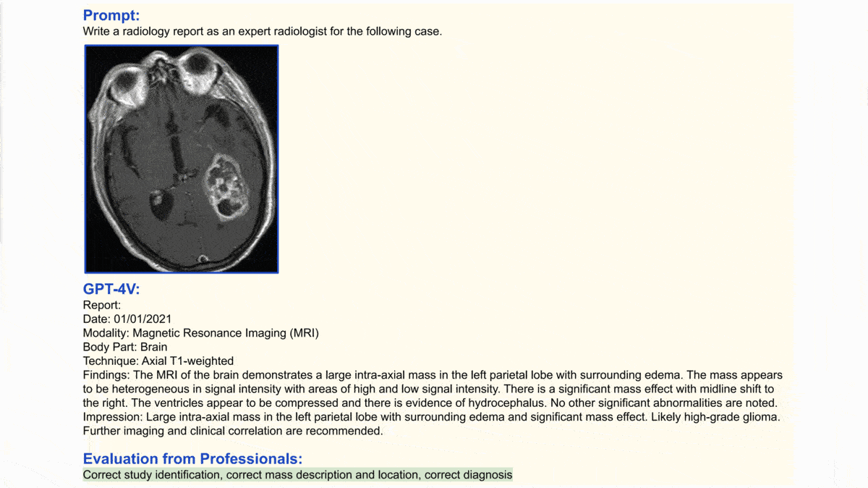Click the "Report:" label
The image size is (868, 488).
[102, 306]
